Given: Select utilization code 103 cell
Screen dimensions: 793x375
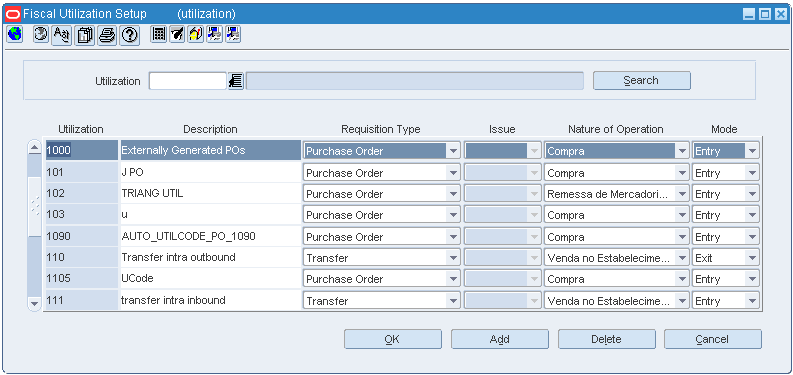Looking at the screenshot, I should tap(81, 215).
